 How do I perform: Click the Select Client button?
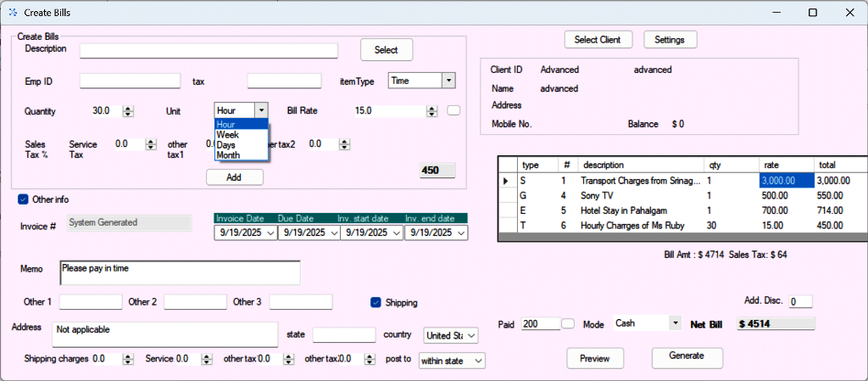(598, 40)
